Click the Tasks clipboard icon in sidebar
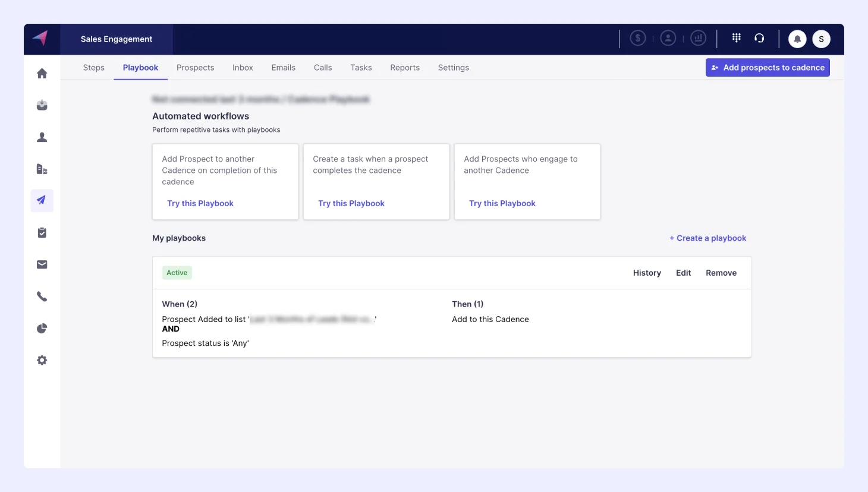The image size is (868, 492). (42, 232)
